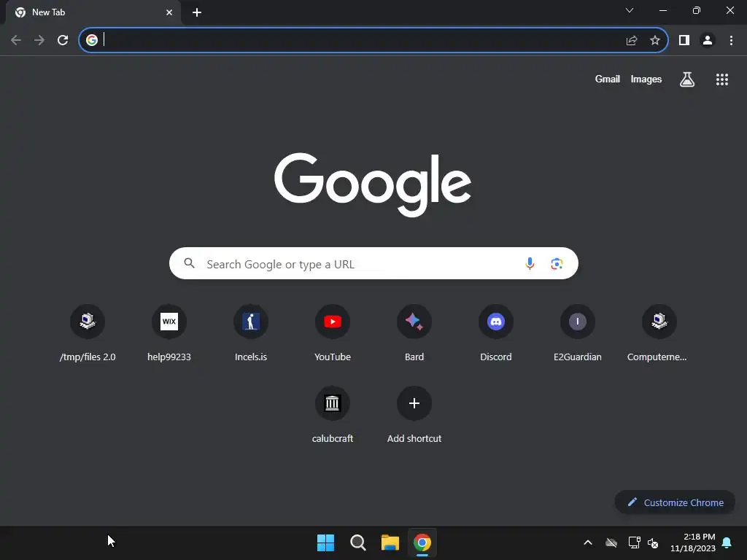Open the Google apps grid

721,79
